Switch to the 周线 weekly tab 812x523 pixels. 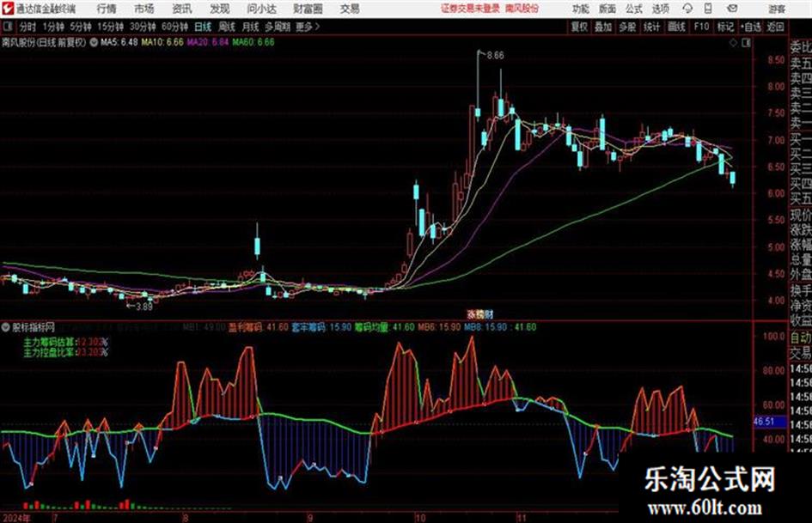click(x=227, y=27)
